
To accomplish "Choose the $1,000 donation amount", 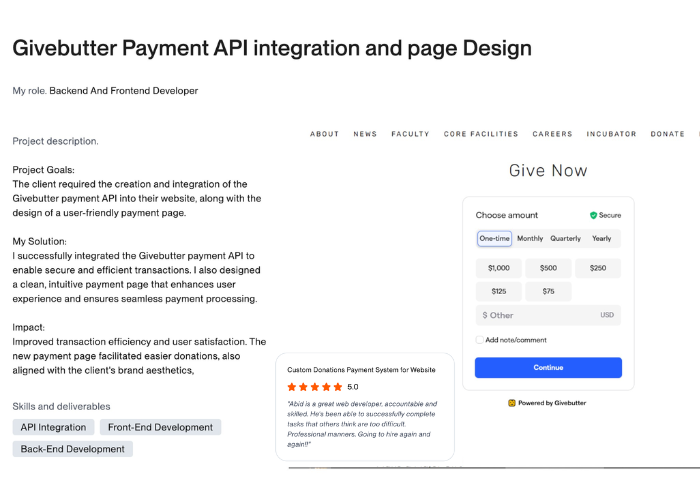I will (x=499, y=268).
